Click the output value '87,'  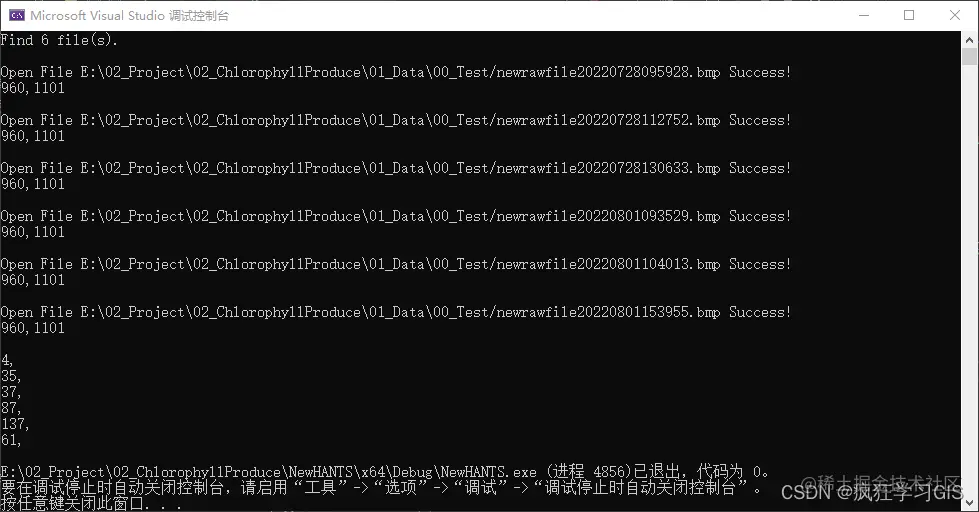tap(11, 408)
